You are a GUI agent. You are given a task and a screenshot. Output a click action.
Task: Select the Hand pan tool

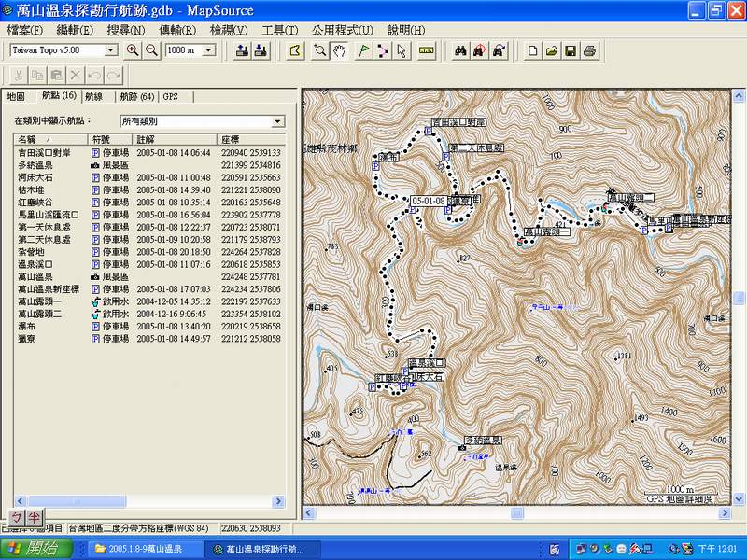coord(341,50)
